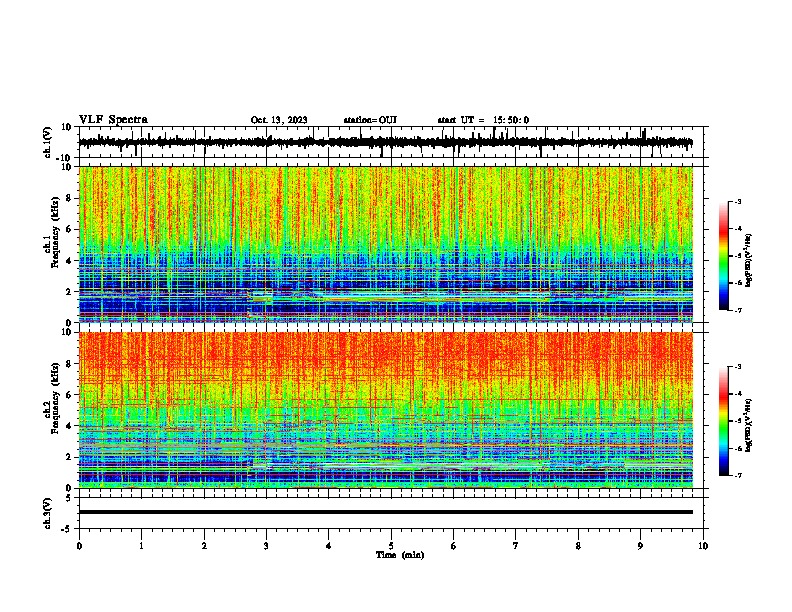Click the ch.1 "Frequency (kHz)" axis label
Viewport: 792px width, 612px height.
[55, 232]
